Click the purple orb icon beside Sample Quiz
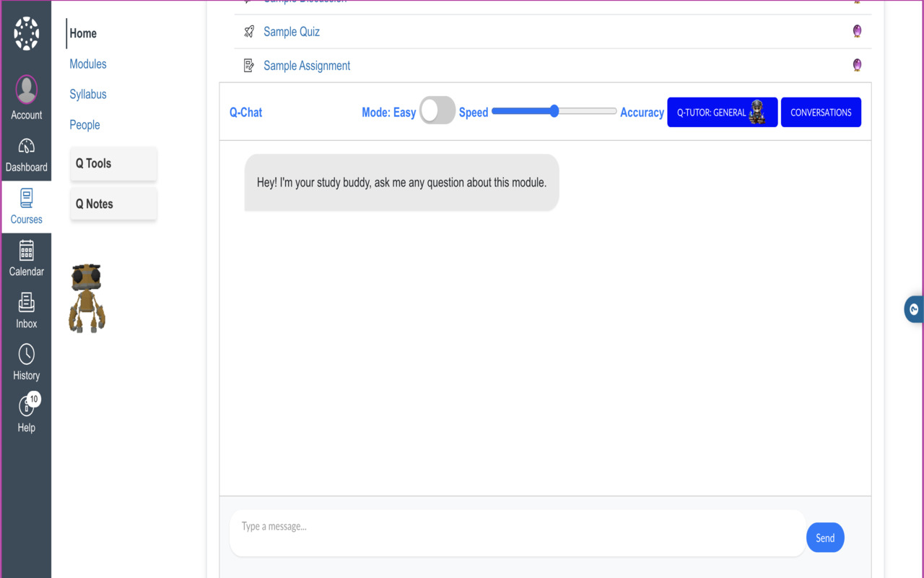Screen dimensions: 924x578 (x=857, y=31)
